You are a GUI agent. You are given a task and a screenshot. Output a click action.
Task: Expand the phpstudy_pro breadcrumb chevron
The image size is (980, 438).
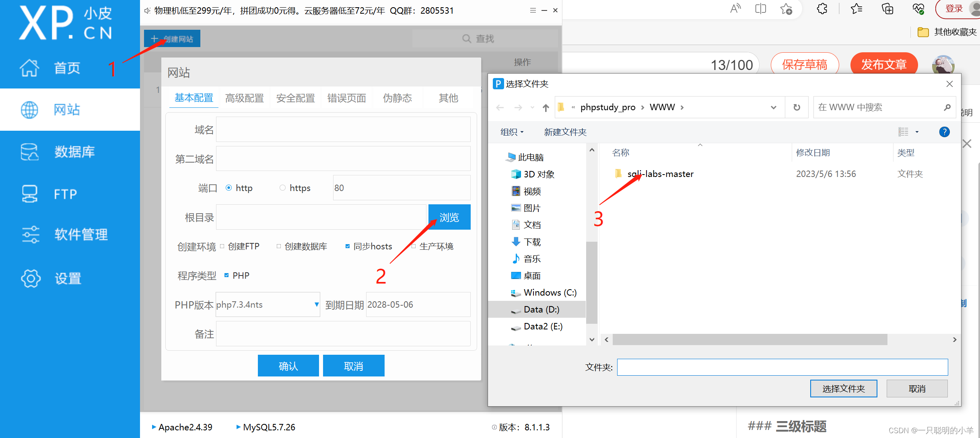pyautogui.click(x=642, y=107)
